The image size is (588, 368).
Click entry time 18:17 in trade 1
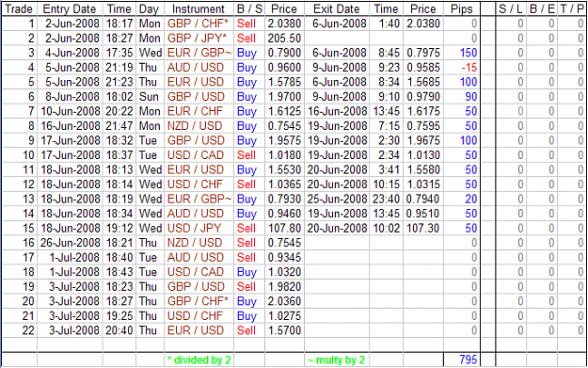pyautogui.click(x=119, y=24)
